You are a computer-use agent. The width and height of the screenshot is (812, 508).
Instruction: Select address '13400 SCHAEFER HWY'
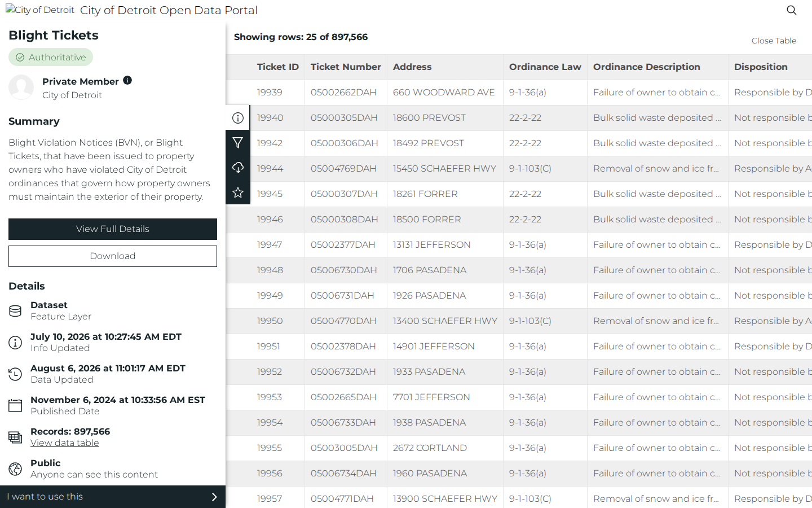(x=445, y=321)
